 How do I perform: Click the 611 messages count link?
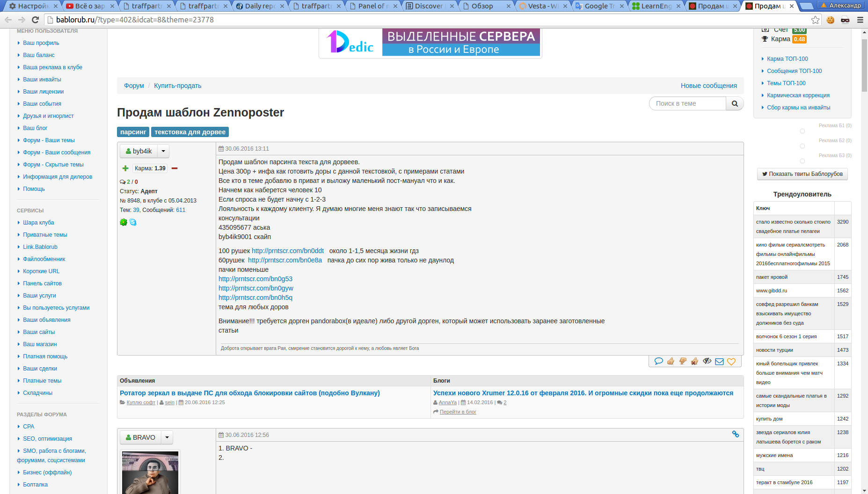pyautogui.click(x=181, y=210)
